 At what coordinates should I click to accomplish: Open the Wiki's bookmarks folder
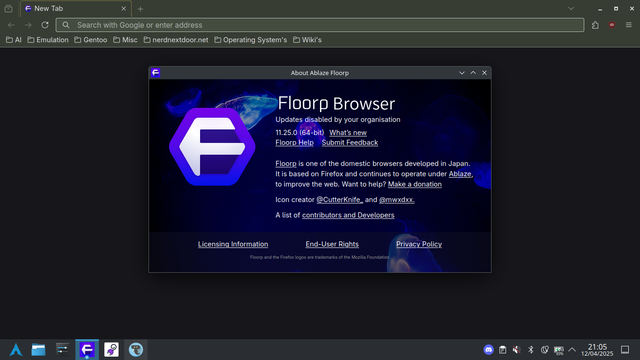[307, 40]
